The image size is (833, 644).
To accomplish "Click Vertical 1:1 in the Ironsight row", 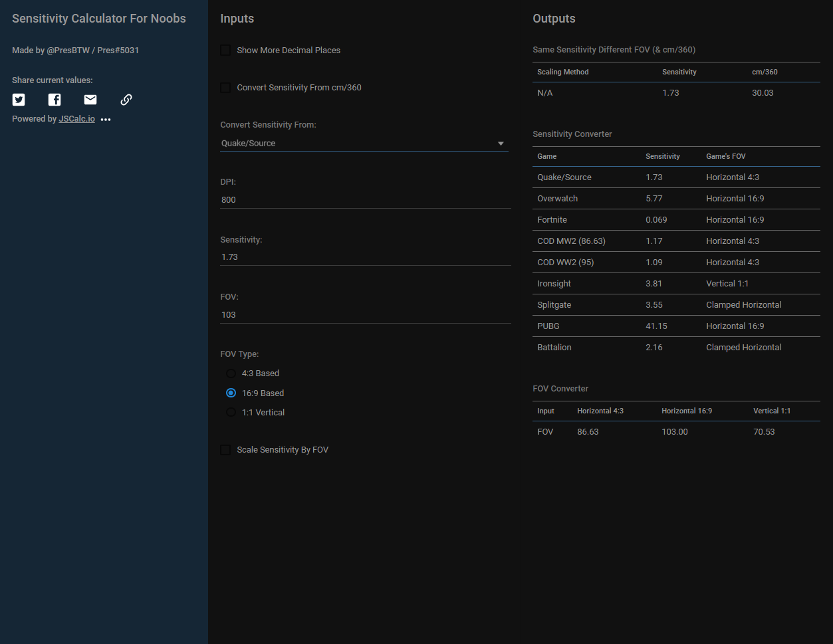I will point(727,284).
